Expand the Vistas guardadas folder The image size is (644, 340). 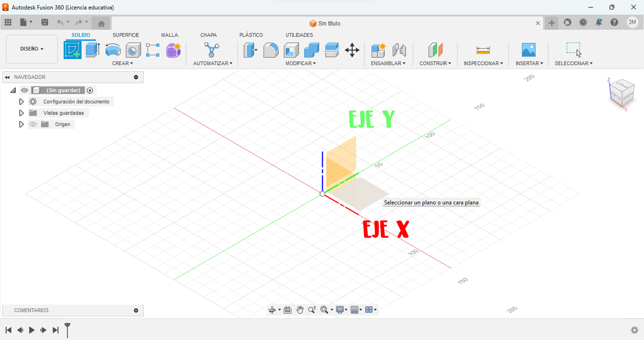tap(21, 113)
